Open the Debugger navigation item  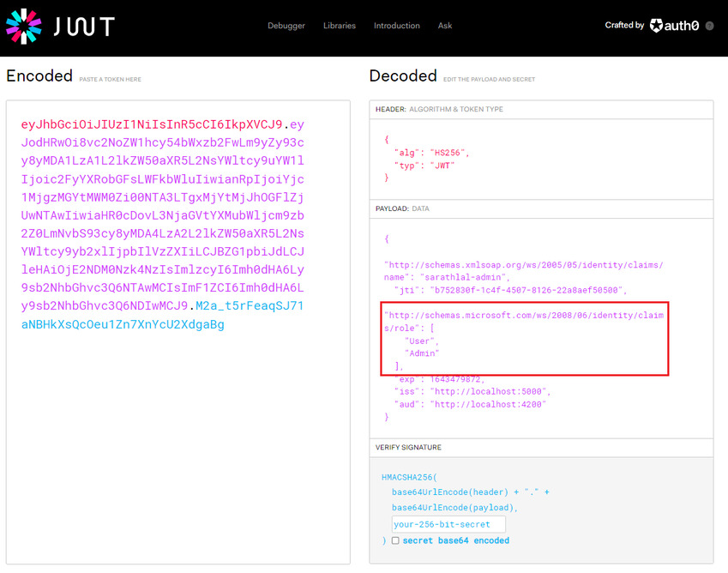pyautogui.click(x=286, y=26)
